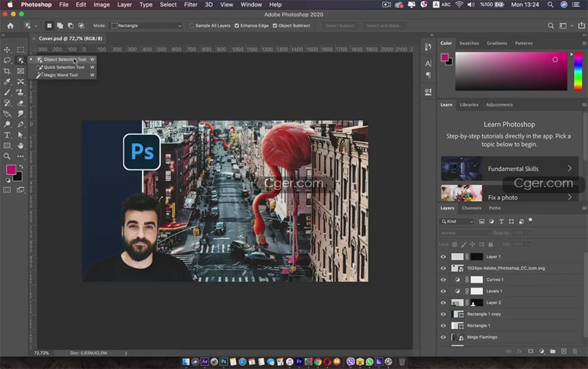Screen dimensions: 588x369
Task: Pick Magic Wand Tool from flyout
Action: coord(62,75)
